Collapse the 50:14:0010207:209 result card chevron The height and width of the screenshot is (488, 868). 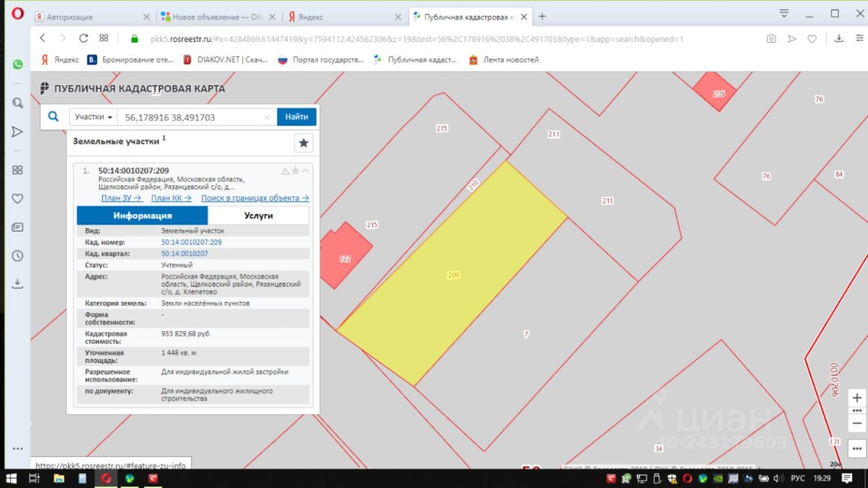coord(306,171)
